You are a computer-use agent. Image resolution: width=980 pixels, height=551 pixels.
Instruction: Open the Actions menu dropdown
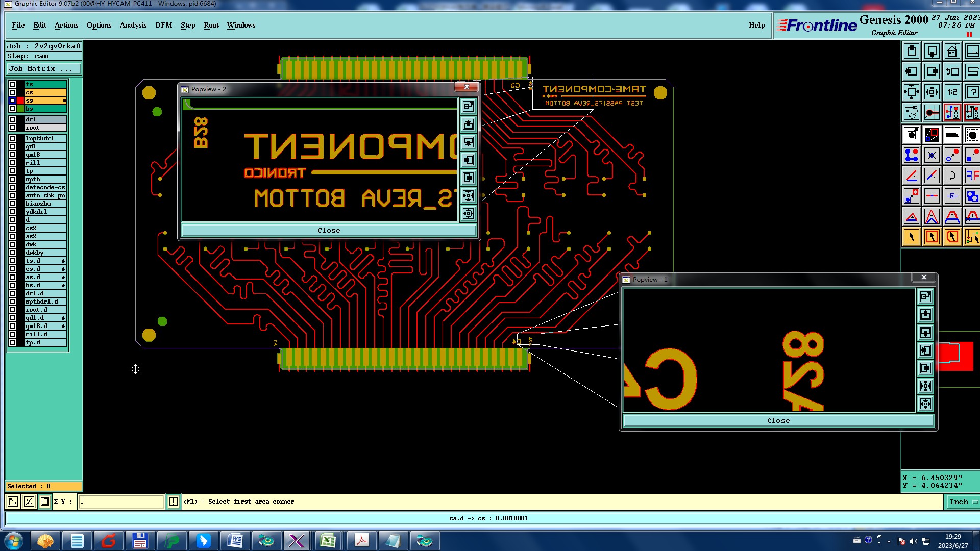(x=66, y=25)
